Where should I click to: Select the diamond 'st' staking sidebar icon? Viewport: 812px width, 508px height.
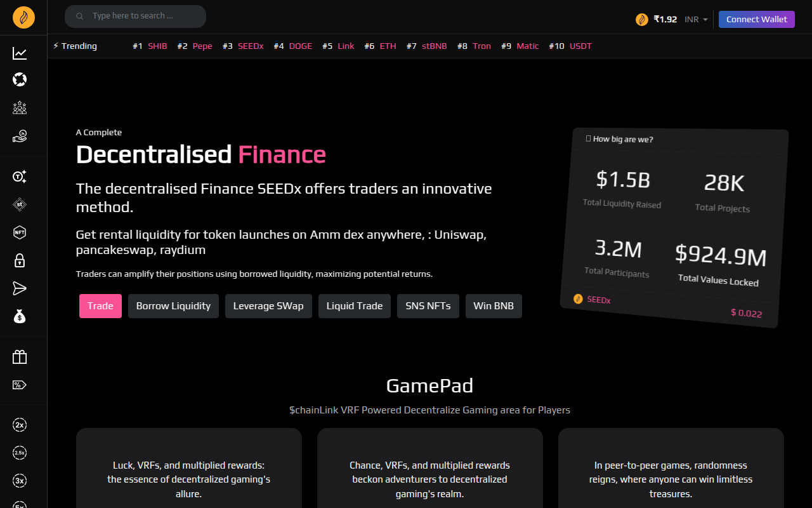point(20,204)
